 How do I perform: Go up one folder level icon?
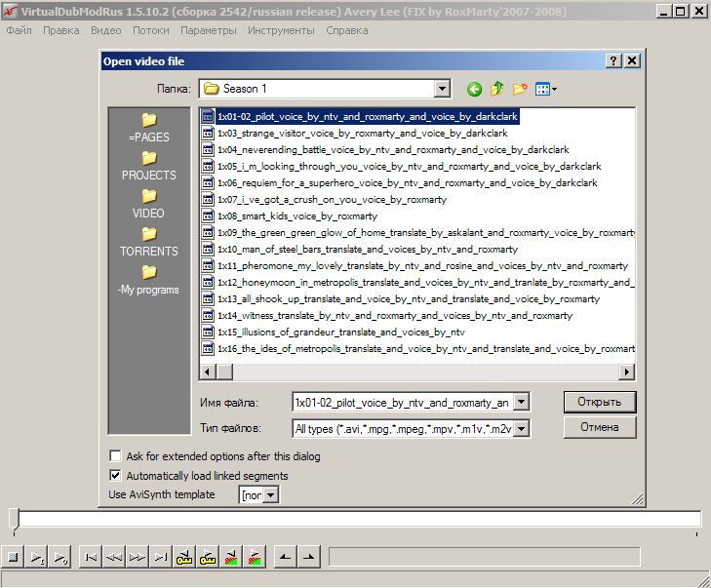pos(497,89)
